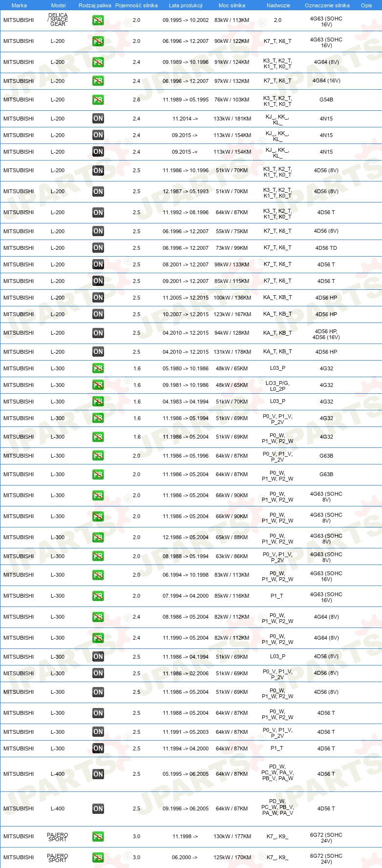Click the Moc silnika column header
382x868 pixels.
pos(232,5)
